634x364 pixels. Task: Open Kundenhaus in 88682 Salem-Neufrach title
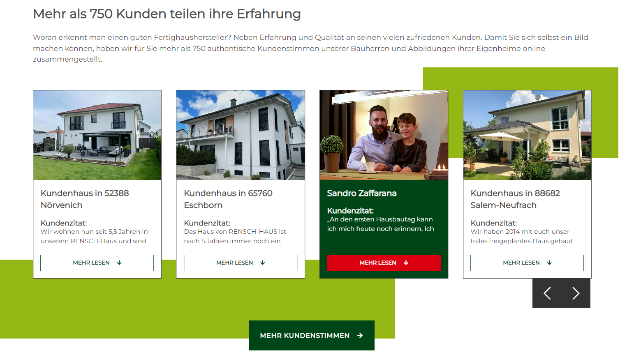point(515,199)
